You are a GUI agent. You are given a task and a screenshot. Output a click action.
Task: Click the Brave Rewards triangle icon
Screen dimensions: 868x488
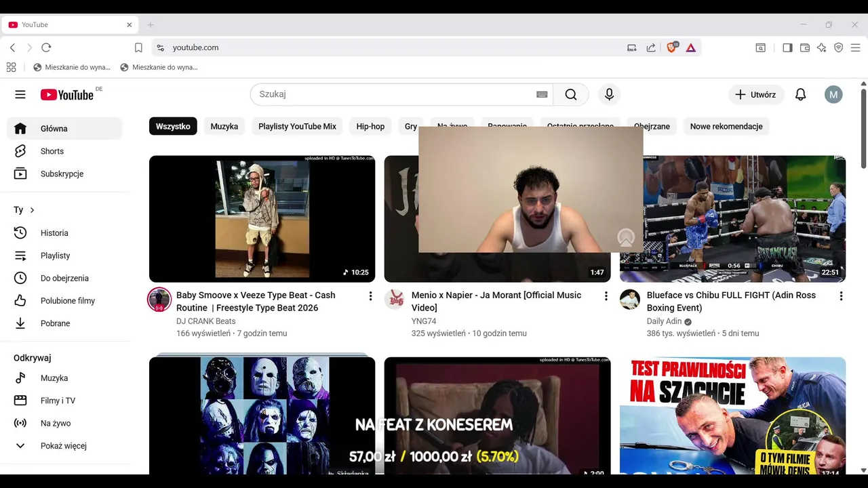pyautogui.click(x=690, y=47)
